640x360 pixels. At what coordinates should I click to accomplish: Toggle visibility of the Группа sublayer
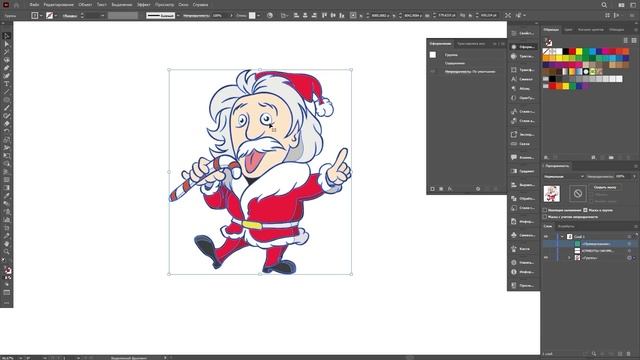click(x=546, y=258)
